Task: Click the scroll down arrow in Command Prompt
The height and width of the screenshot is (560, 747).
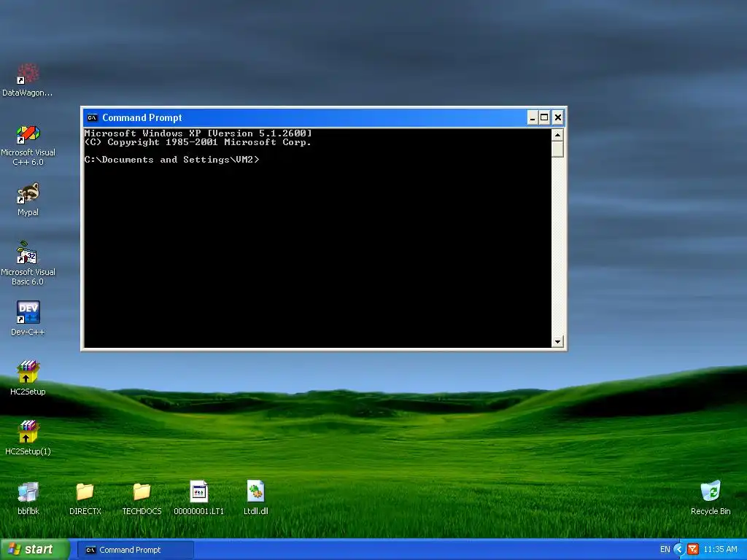Action: tap(557, 341)
